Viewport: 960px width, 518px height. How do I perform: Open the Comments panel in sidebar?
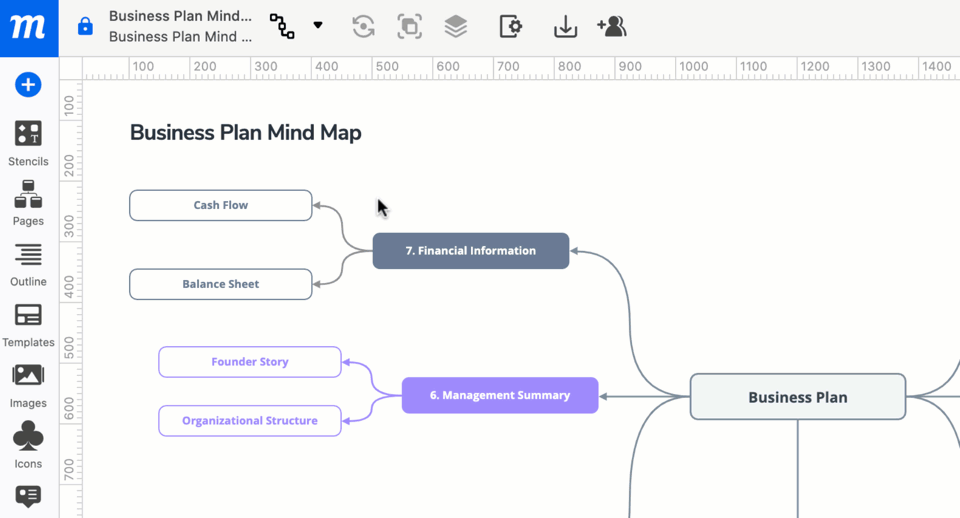click(x=28, y=496)
